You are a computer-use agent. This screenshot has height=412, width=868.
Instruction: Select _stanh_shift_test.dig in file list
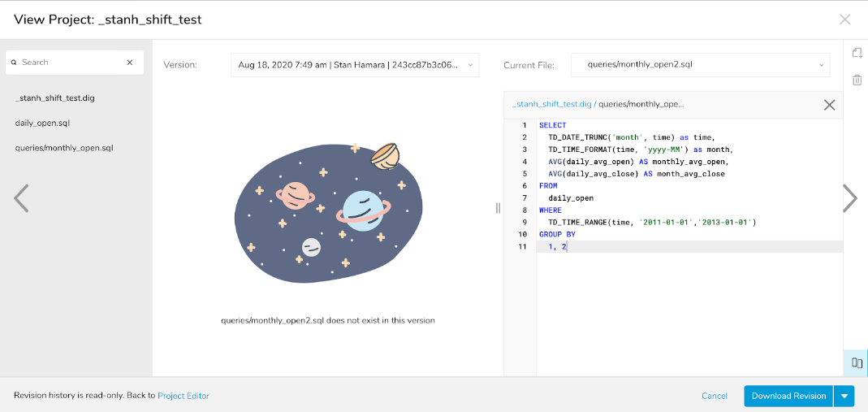click(55, 98)
